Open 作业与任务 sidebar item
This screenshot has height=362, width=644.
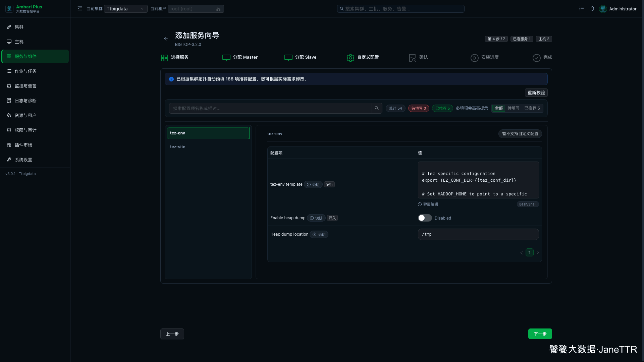(x=35, y=71)
